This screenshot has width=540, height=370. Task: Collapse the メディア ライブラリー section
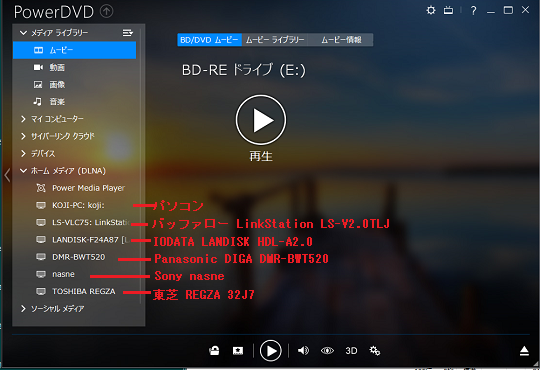23,33
